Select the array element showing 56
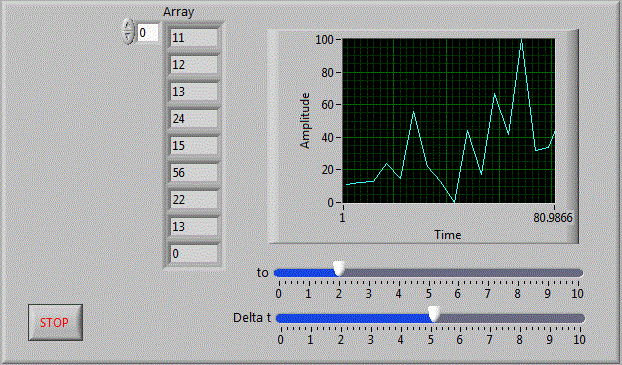Image resolution: width=622 pixels, height=365 pixels. (194, 173)
